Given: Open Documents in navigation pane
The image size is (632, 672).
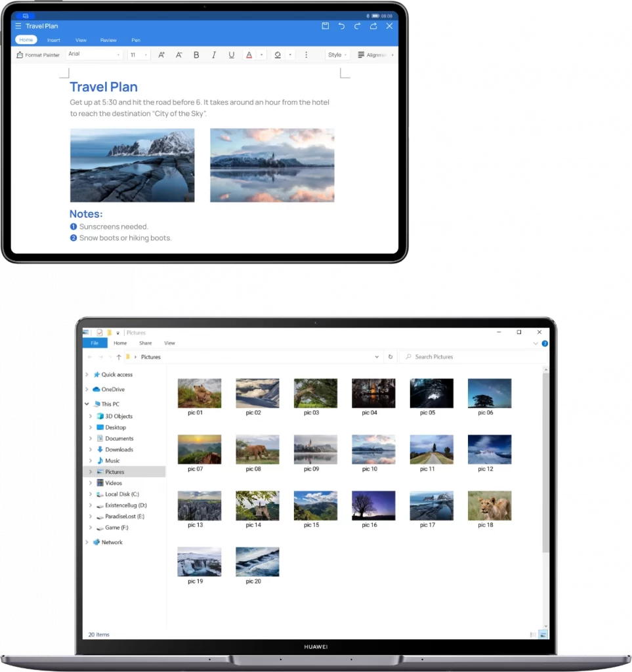Looking at the screenshot, I should point(115,438).
